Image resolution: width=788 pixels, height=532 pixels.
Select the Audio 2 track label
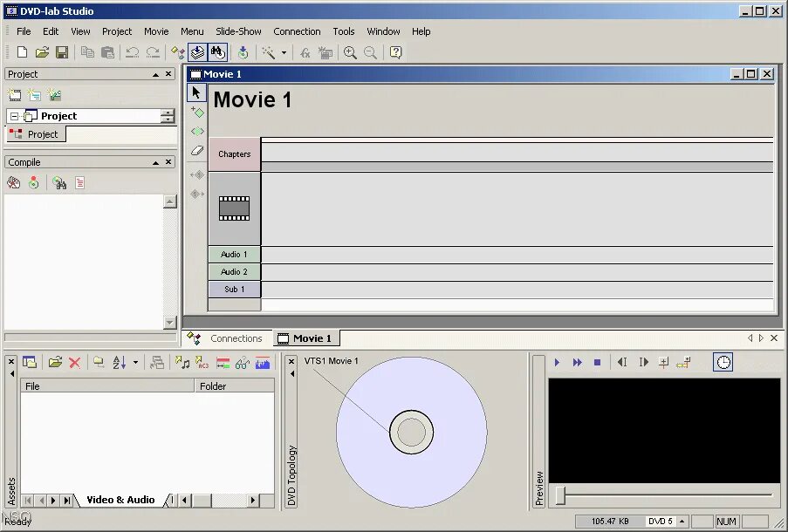coord(234,272)
